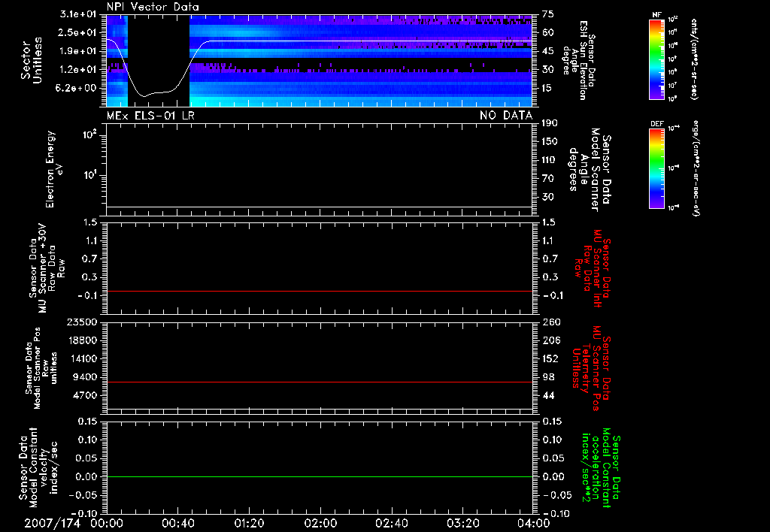Click the 02:40 time tick label
770x532 pixels.
(391, 523)
